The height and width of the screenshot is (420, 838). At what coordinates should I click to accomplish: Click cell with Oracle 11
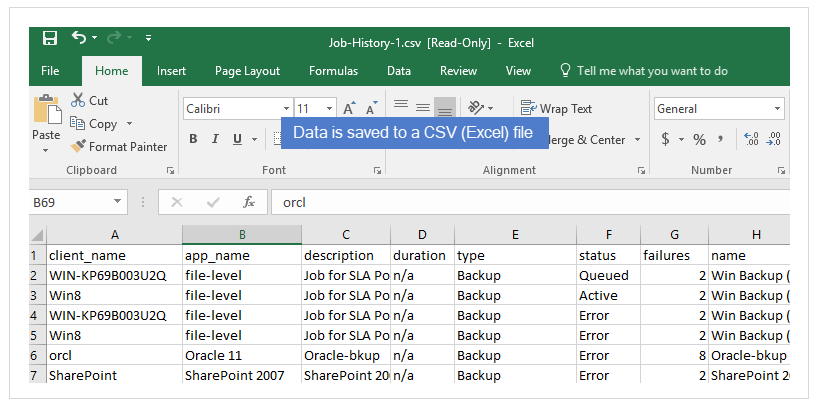[x=242, y=355]
